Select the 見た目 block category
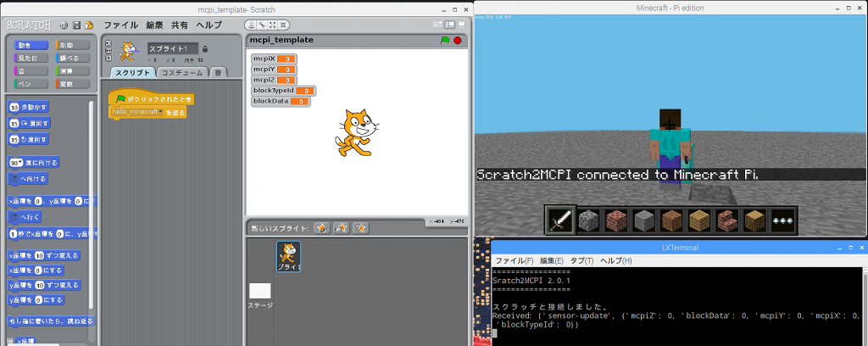 point(31,59)
